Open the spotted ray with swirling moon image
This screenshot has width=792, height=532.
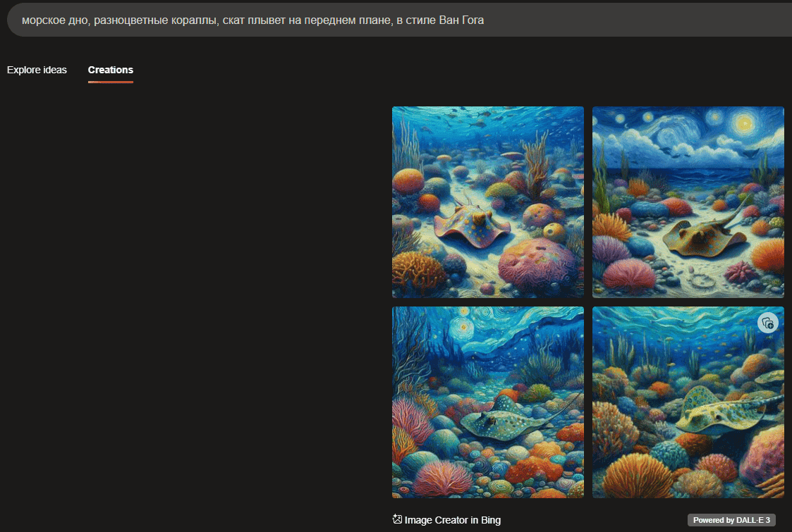click(488, 402)
